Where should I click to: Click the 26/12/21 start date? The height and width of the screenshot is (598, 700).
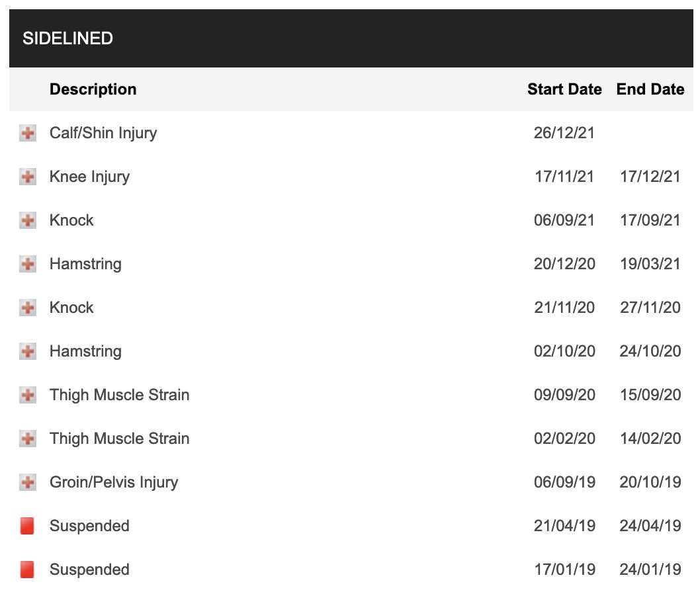pyautogui.click(x=564, y=133)
